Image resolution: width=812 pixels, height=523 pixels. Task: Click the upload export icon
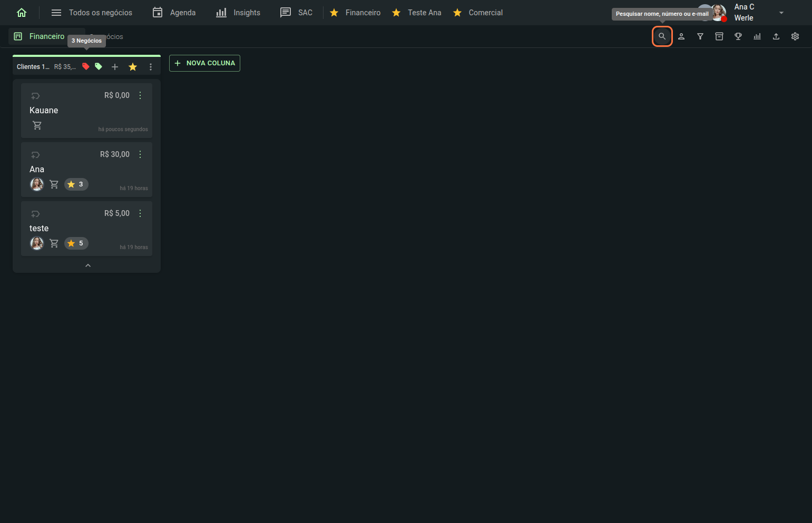tap(776, 36)
